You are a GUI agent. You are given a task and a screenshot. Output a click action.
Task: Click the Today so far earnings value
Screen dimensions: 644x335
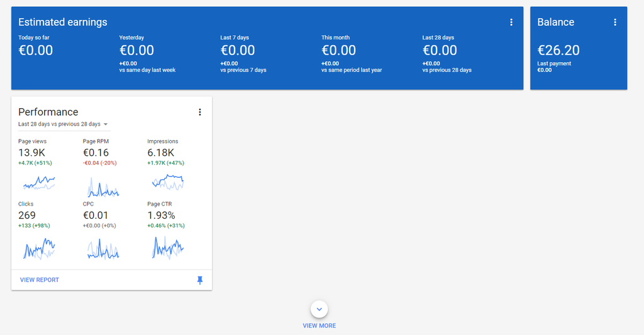pyautogui.click(x=36, y=50)
